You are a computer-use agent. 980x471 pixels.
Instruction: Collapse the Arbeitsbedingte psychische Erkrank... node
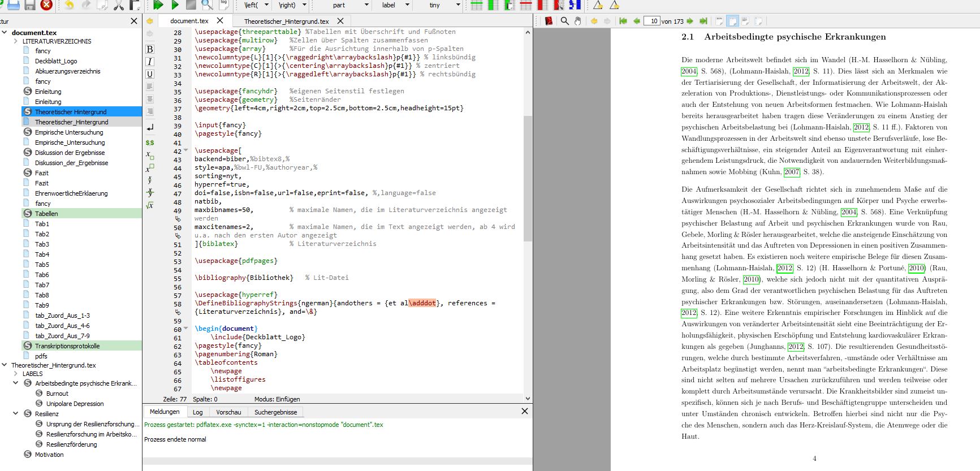click(15, 383)
